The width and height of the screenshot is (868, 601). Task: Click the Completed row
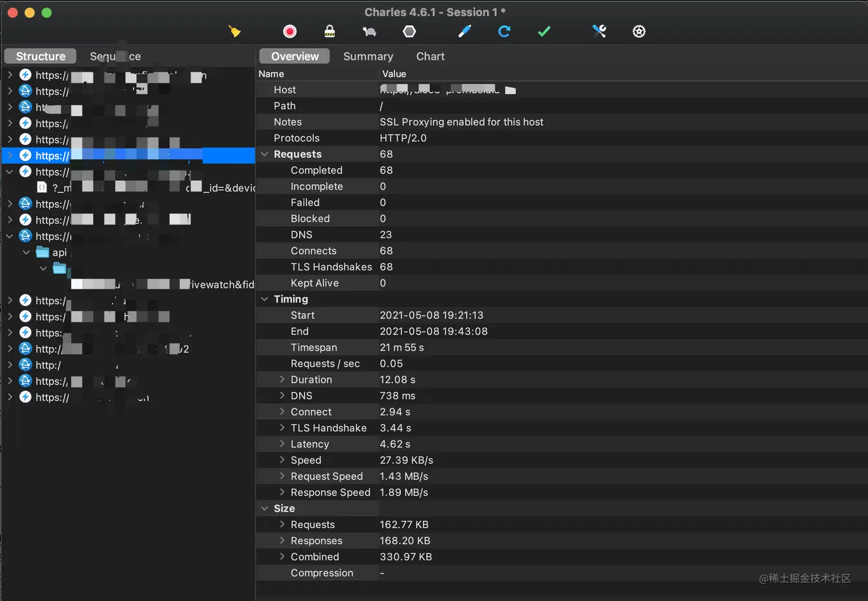(x=562, y=170)
